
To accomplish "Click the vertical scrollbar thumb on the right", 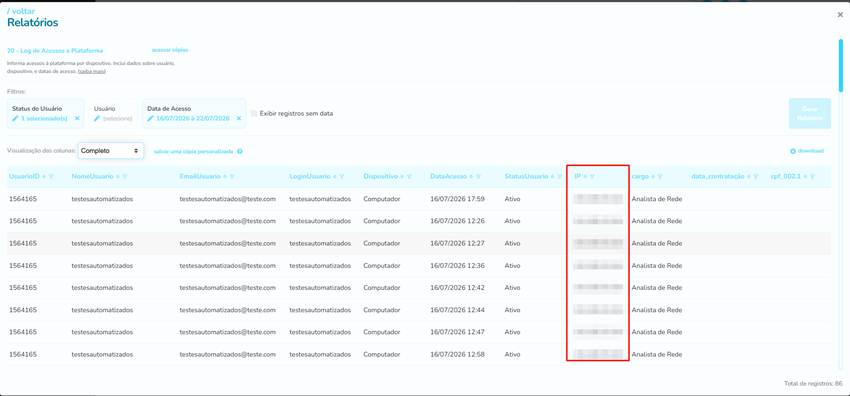I will coord(841,65).
